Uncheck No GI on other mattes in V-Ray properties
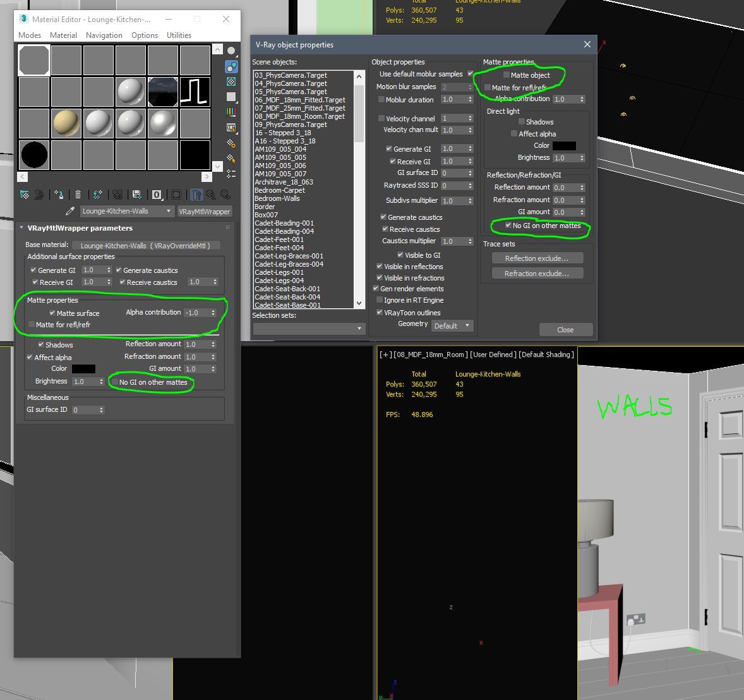 pyautogui.click(x=508, y=225)
